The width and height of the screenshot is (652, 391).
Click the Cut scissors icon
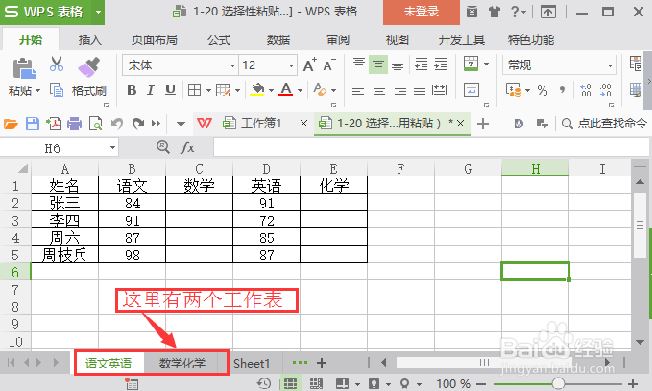[x=57, y=64]
